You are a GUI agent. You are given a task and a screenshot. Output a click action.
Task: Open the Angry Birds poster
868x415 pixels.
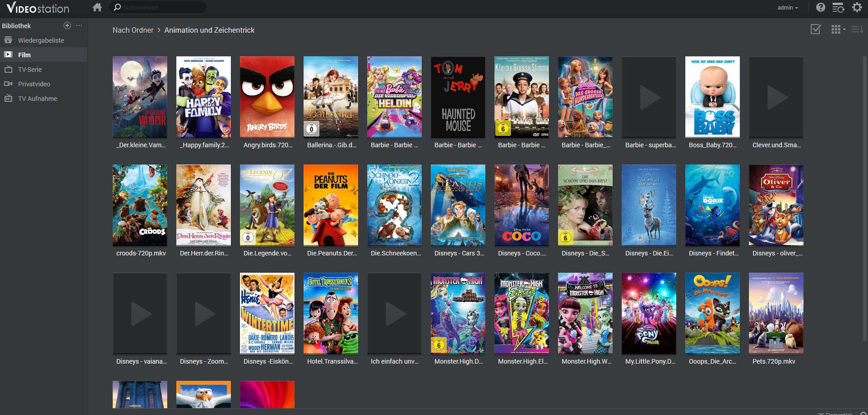point(267,97)
